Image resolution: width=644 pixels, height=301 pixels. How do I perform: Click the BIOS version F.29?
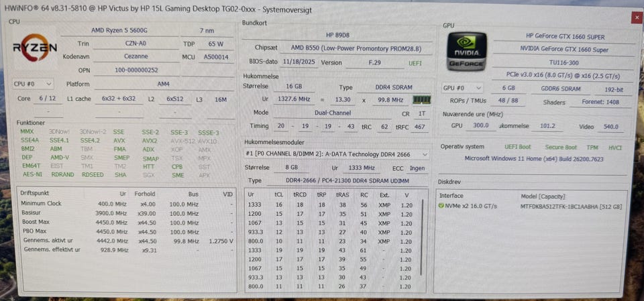click(x=374, y=63)
